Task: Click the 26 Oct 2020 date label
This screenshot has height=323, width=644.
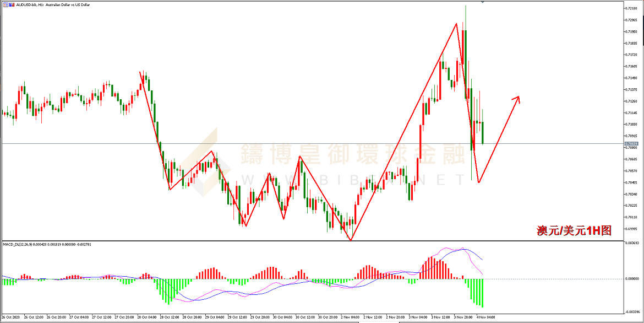Action: (11, 317)
